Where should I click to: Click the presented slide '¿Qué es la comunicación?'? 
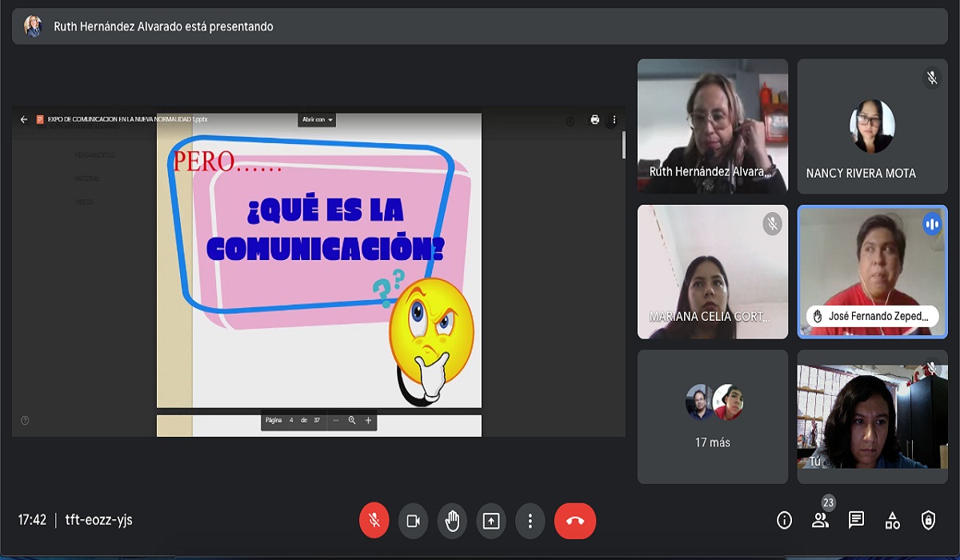coord(319,261)
